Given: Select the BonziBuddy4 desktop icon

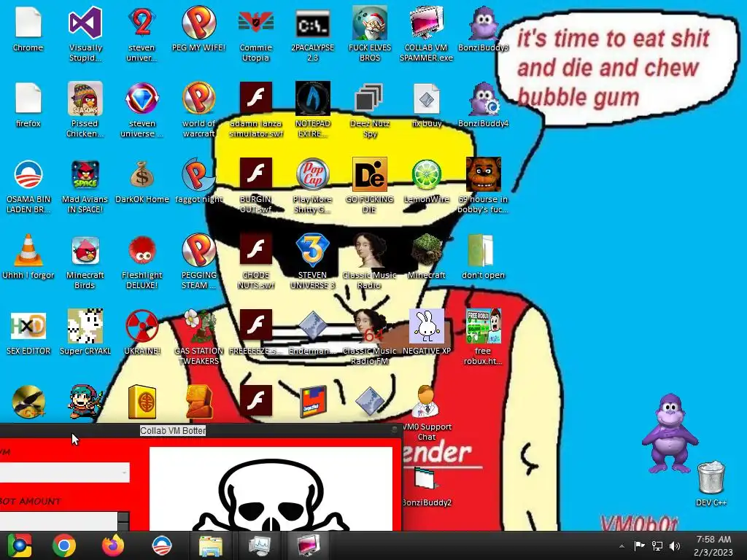Looking at the screenshot, I should 483,105.
